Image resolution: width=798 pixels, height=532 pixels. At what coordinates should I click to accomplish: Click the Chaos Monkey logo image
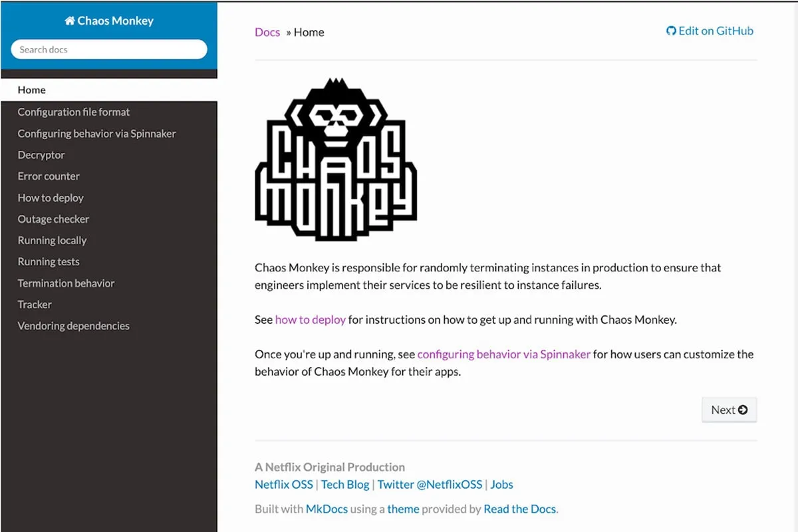click(336, 158)
